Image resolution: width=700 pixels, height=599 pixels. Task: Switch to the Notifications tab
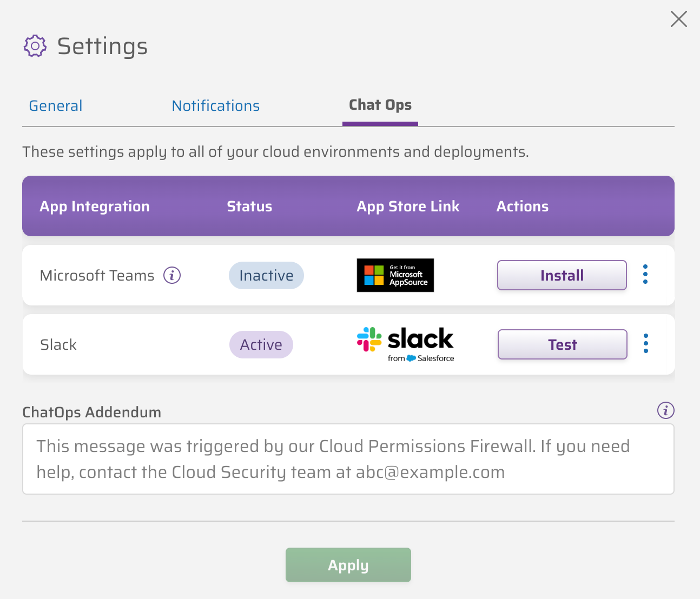click(215, 106)
